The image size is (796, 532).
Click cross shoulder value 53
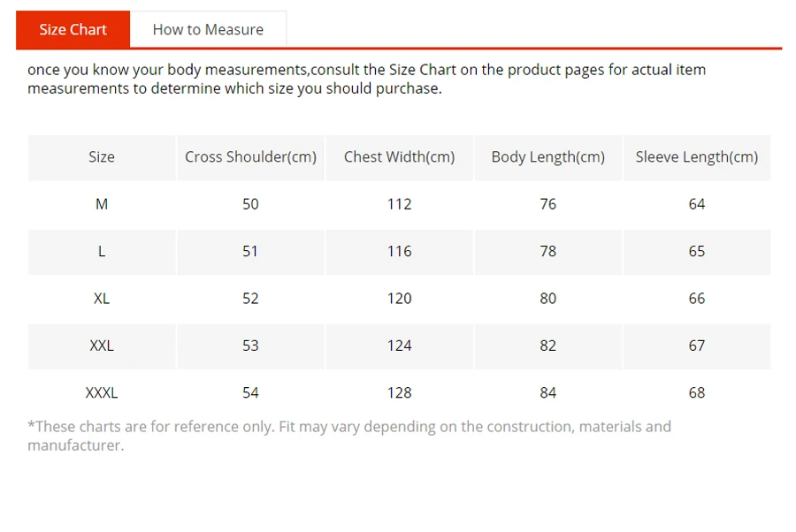(250, 346)
